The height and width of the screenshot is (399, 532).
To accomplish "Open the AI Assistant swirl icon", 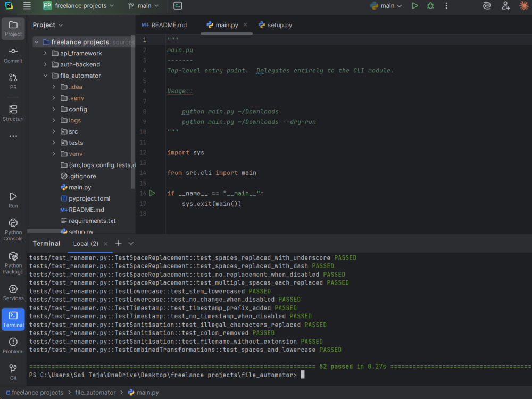I will [x=487, y=6].
